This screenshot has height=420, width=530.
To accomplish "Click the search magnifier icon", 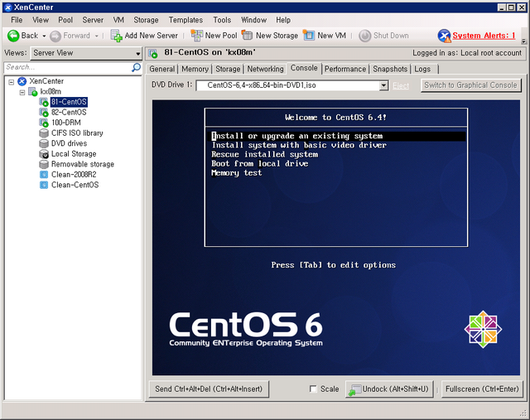I will pos(136,67).
